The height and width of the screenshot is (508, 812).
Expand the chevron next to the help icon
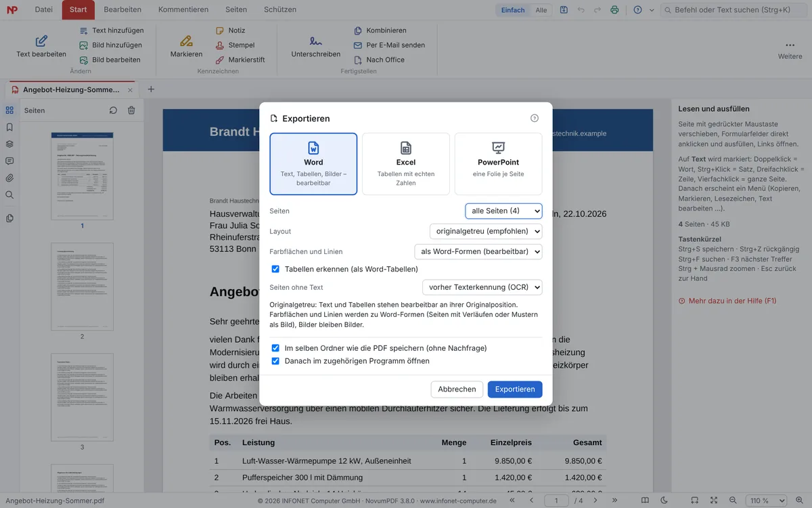(x=652, y=10)
